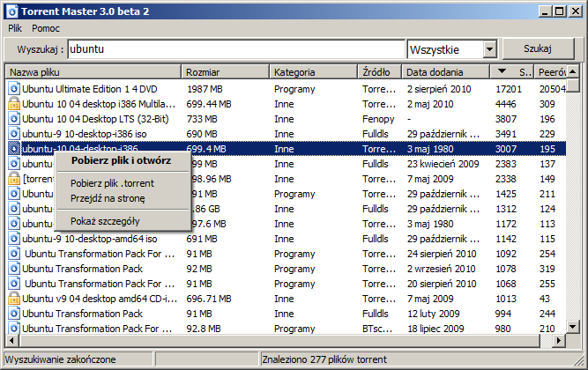
Task: Sort list by Data dodania column
Action: click(445, 71)
